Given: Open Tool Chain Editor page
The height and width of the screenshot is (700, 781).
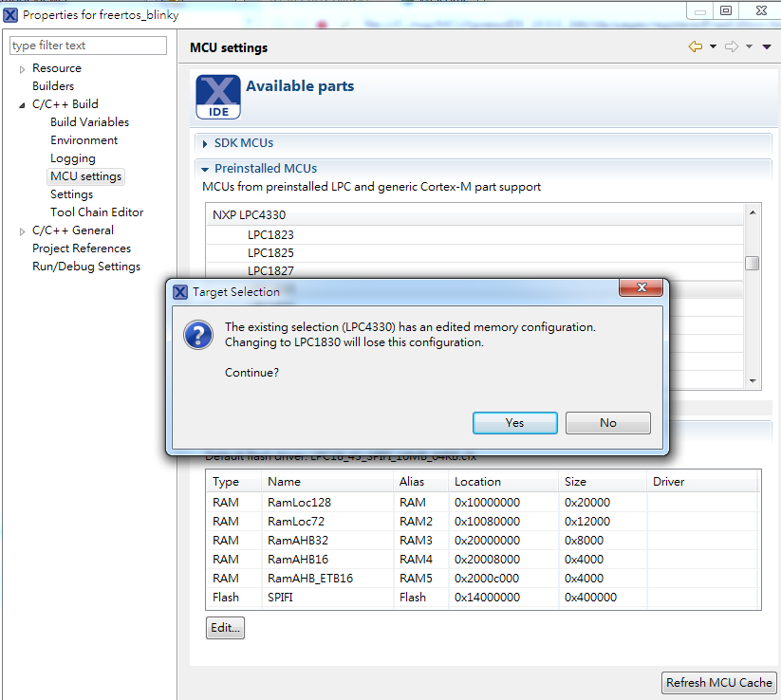Looking at the screenshot, I should point(97,212).
